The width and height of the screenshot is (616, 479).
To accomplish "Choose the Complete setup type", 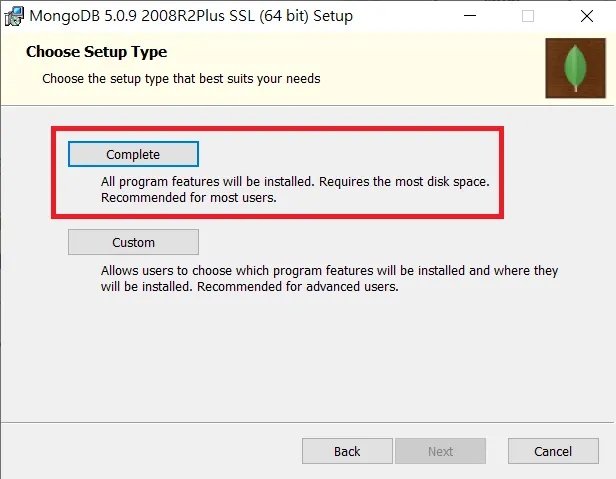I will pyautogui.click(x=133, y=154).
